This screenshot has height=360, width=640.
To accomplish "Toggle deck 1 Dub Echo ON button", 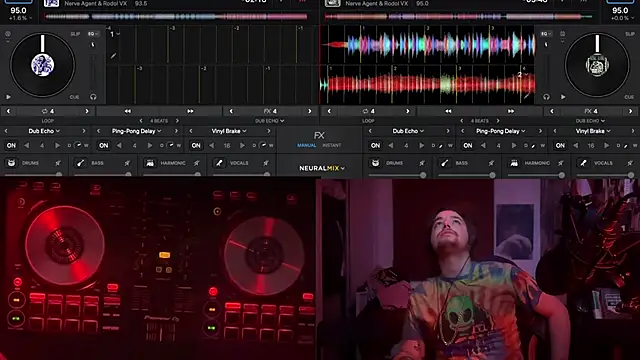I will click(x=11, y=145).
